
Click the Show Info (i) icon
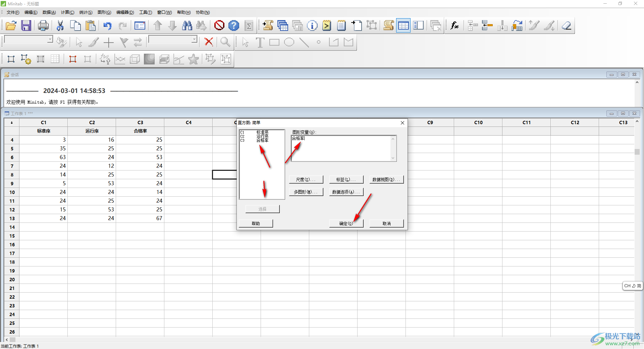coord(312,26)
